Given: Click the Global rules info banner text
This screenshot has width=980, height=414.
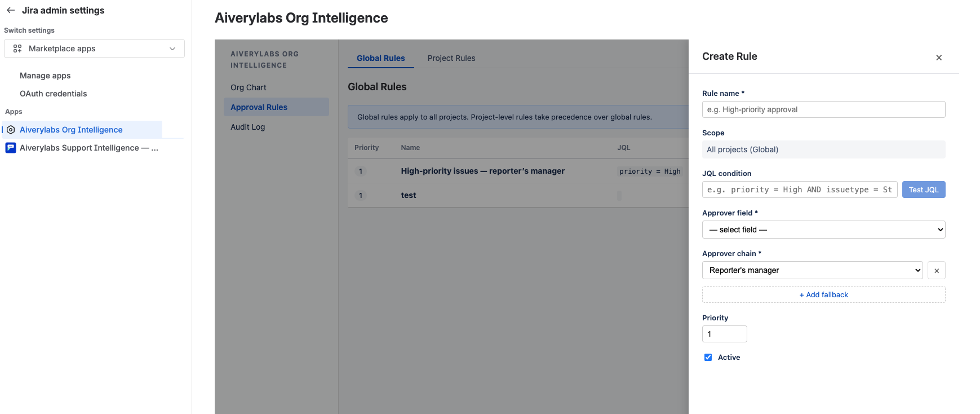Looking at the screenshot, I should [504, 117].
